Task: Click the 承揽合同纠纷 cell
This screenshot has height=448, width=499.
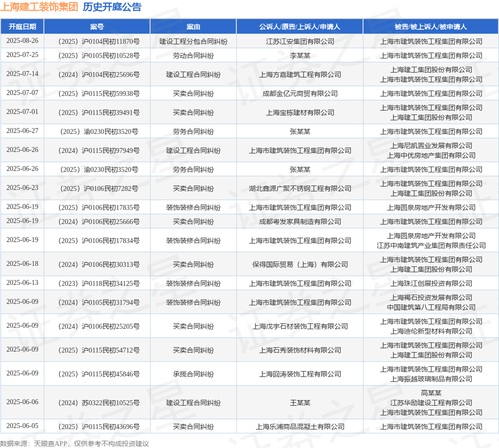Action: tap(193, 374)
